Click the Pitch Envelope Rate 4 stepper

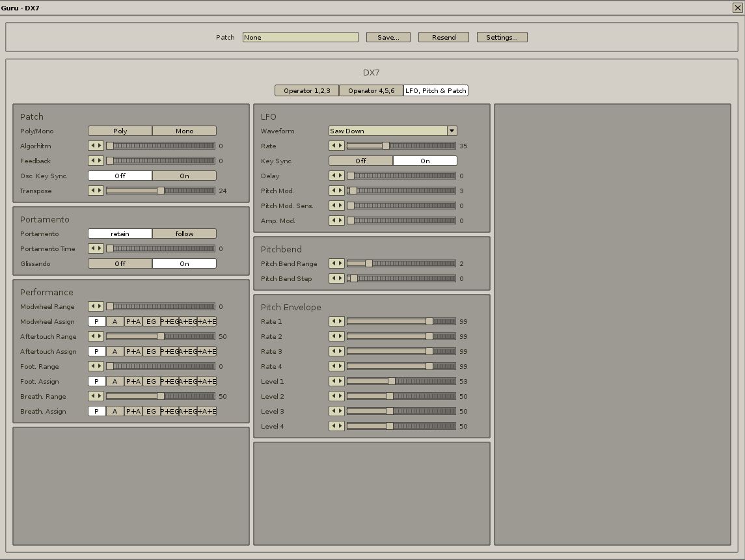coord(336,366)
